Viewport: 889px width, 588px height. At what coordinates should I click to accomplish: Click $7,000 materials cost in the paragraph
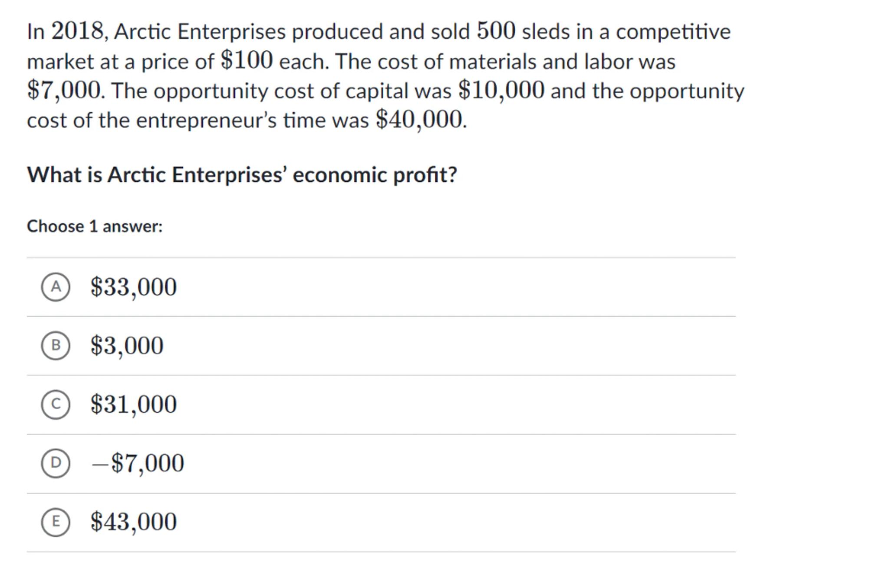64,90
